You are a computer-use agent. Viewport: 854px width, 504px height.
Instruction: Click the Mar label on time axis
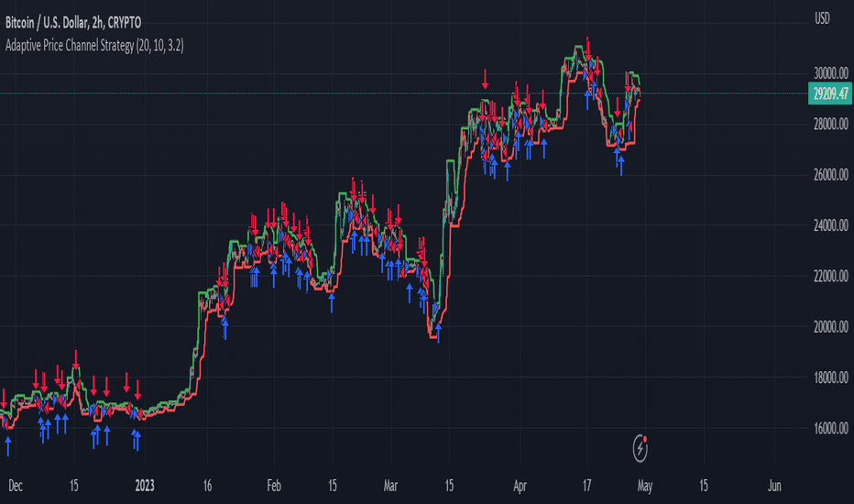click(390, 486)
